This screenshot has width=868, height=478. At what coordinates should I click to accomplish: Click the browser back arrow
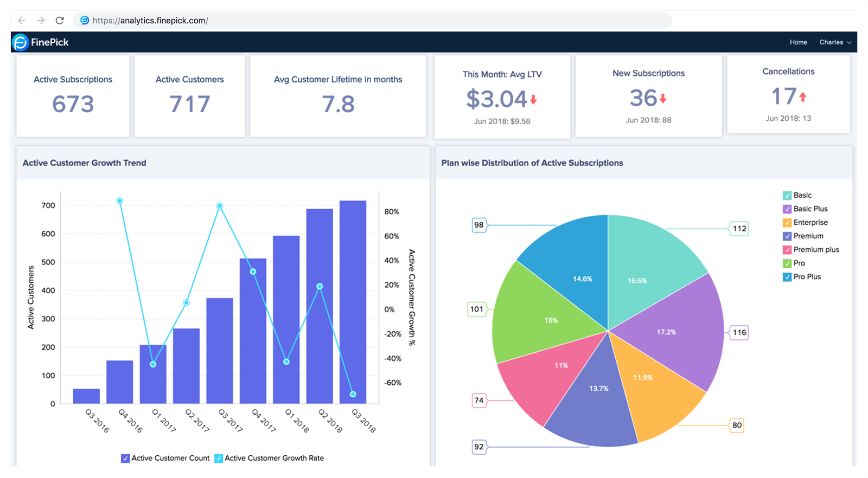22,21
